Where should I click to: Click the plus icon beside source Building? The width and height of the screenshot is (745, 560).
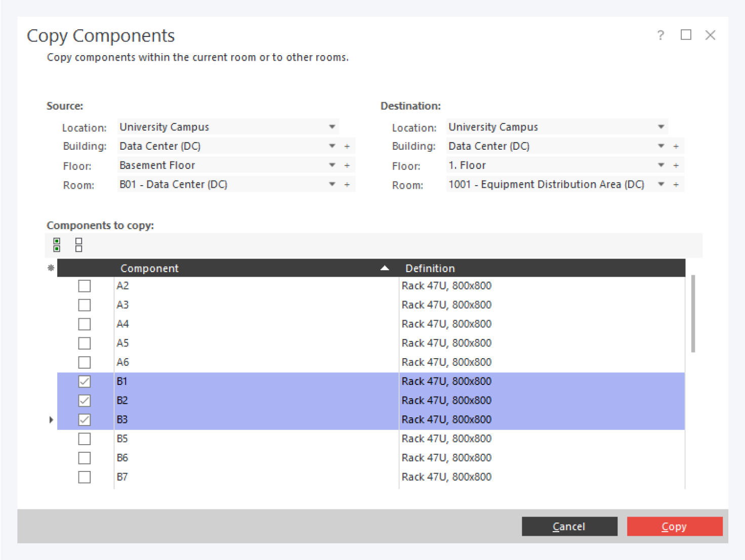tap(347, 146)
